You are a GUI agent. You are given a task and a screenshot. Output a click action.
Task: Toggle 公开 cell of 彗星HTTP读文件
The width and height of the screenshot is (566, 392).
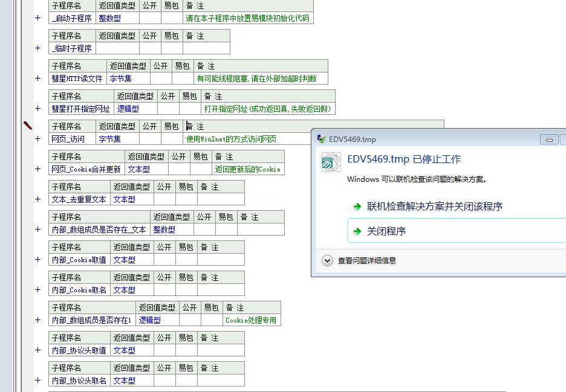tap(161, 79)
